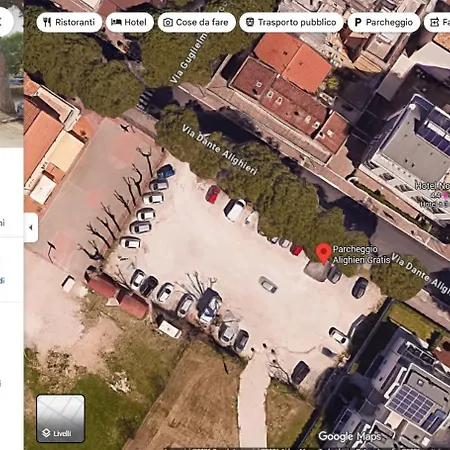Collapse the side panel arrow

click(x=31, y=228)
